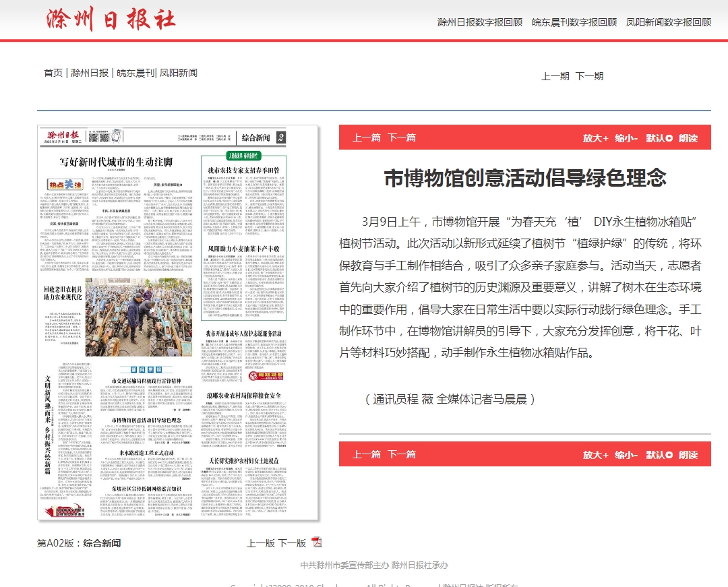Go to next issue 下一期
728x587 pixels.
pyautogui.click(x=589, y=76)
